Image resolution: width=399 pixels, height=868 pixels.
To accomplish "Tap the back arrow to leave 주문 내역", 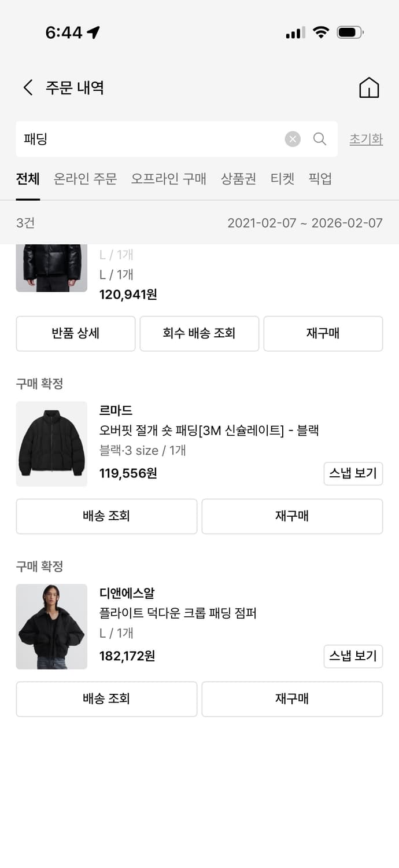I will click(x=27, y=87).
